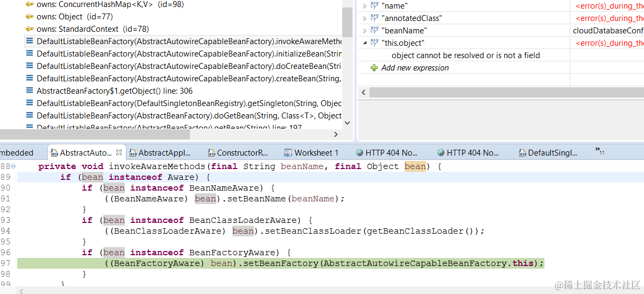
Task: Click the stack frame icon of getObject() line 306
Action: coord(29,91)
